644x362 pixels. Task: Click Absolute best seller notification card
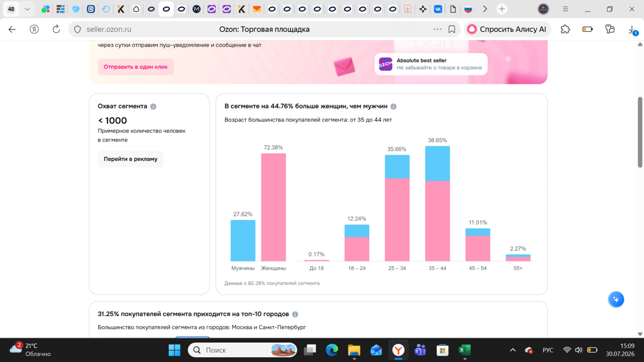tap(431, 64)
